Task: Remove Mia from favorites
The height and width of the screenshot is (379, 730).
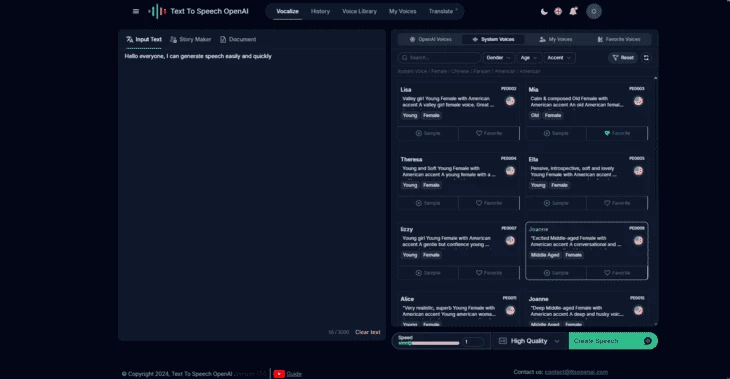Action: pos(617,133)
